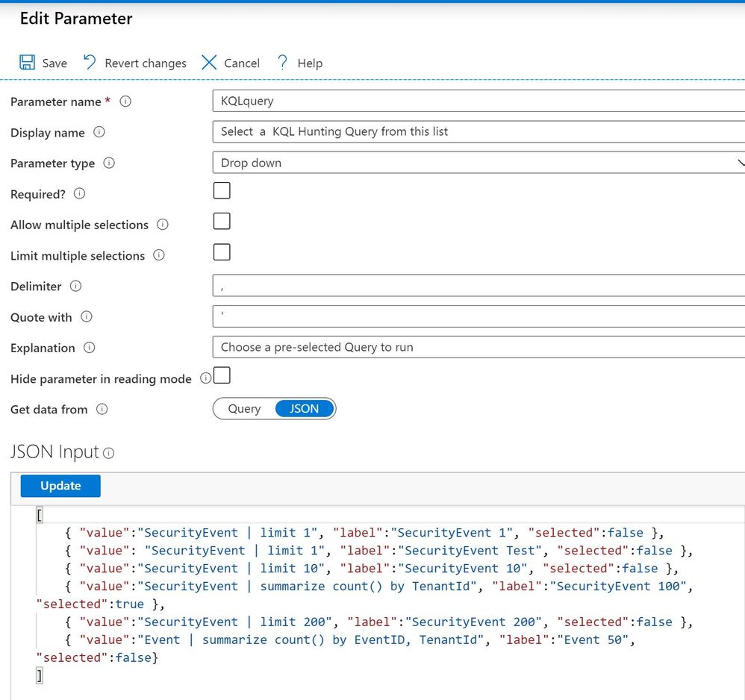This screenshot has height=700, width=745.
Task: Click info icon for Hide parameter in reading mode
Action: [x=205, y=378]
